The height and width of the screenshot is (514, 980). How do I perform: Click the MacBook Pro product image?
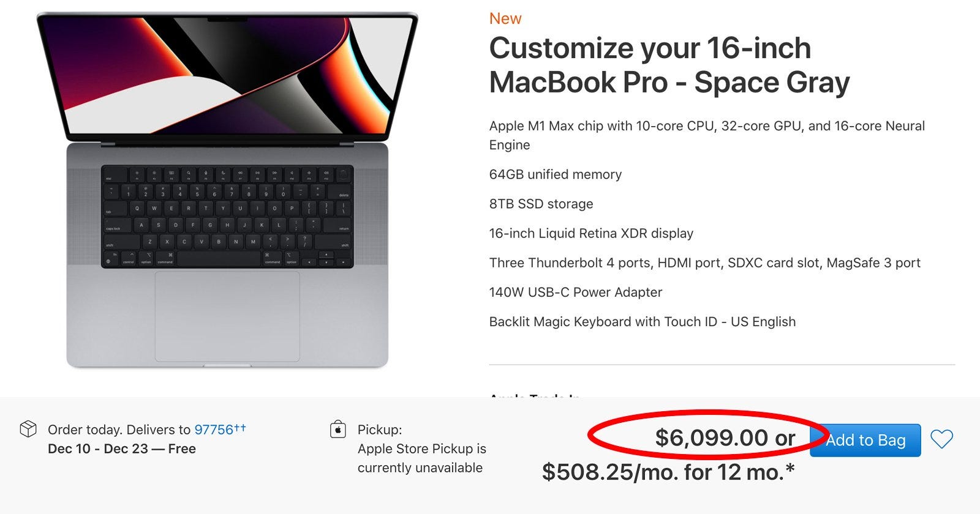[x=227, y=184]
